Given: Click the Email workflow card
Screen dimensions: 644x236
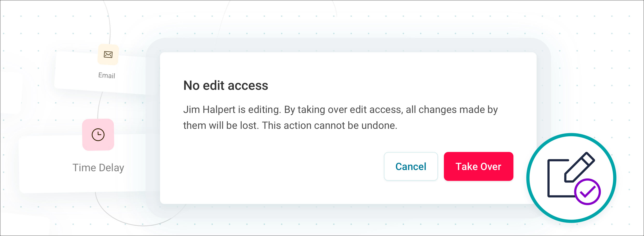Looking at the screenshot, I should click(100, 73).
